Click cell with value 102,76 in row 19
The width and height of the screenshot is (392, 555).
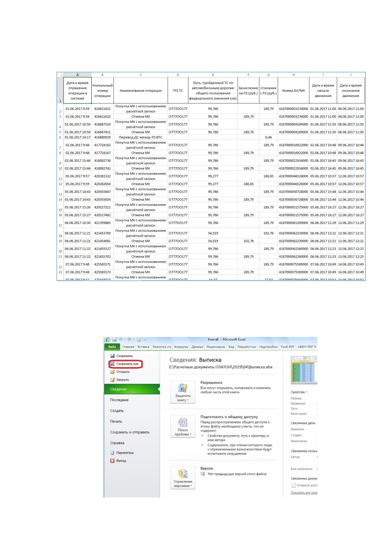pos(248,241)
